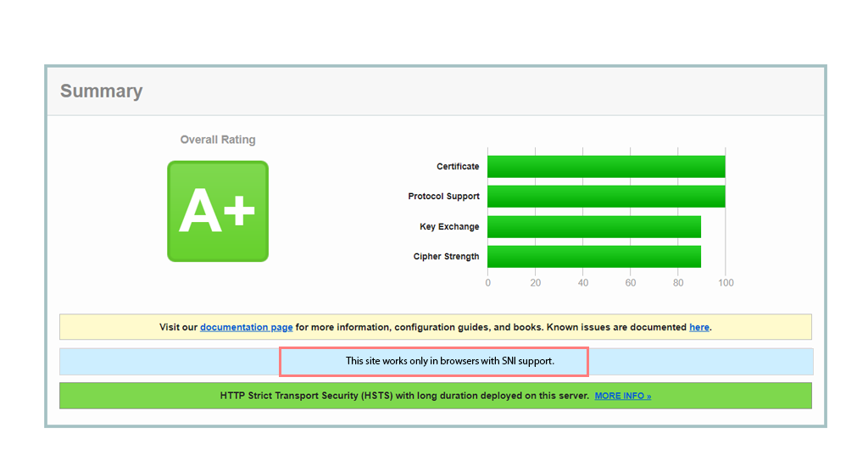Image resolution: width=868 pixels, height=466 pixels.
Task: Select the 60 tick on chart axis
Action: coord(630,283)
